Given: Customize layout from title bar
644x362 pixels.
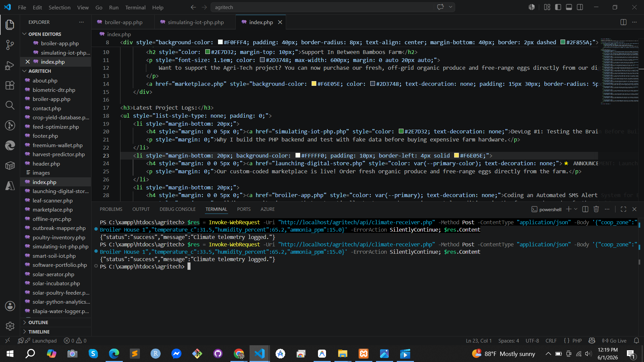Looking at the screenshot, I should 547,7.
